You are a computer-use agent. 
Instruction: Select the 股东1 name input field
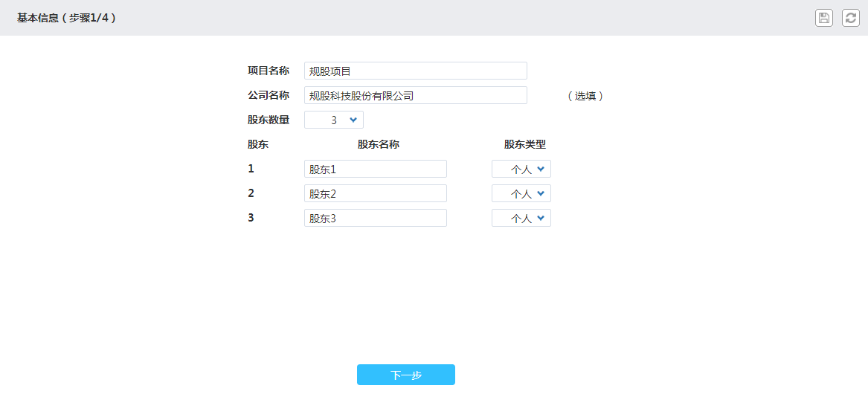[376, 169]
